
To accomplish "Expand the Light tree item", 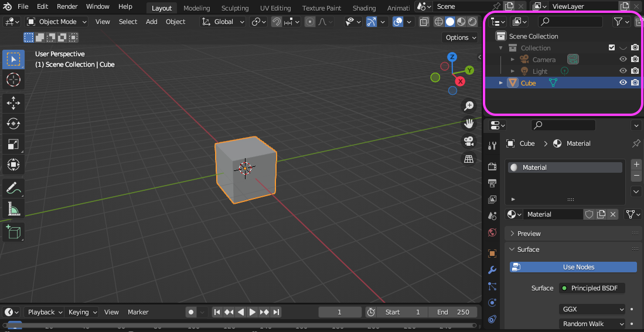I will (513, 71).
